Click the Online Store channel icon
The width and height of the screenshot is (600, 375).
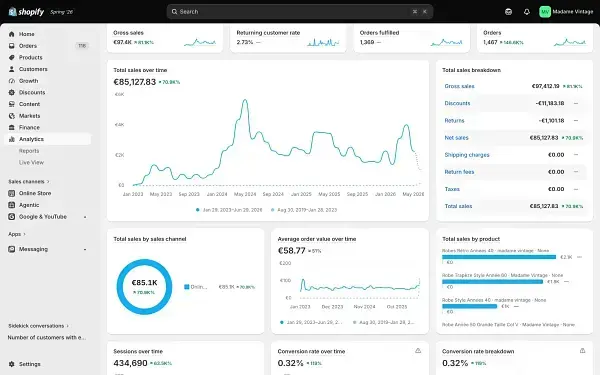(11, 194)
